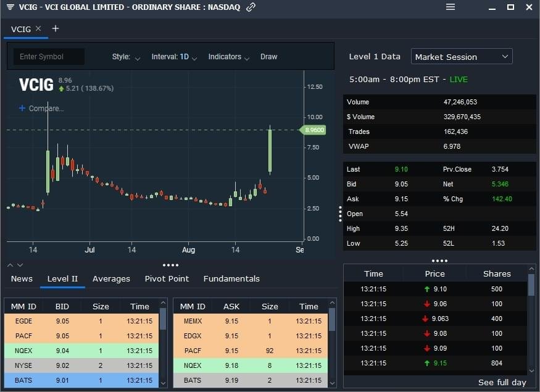The height and width of the screenshot is (392, 540).
Task: Click the link chain icon in title bar
Action: click(251, 7)
